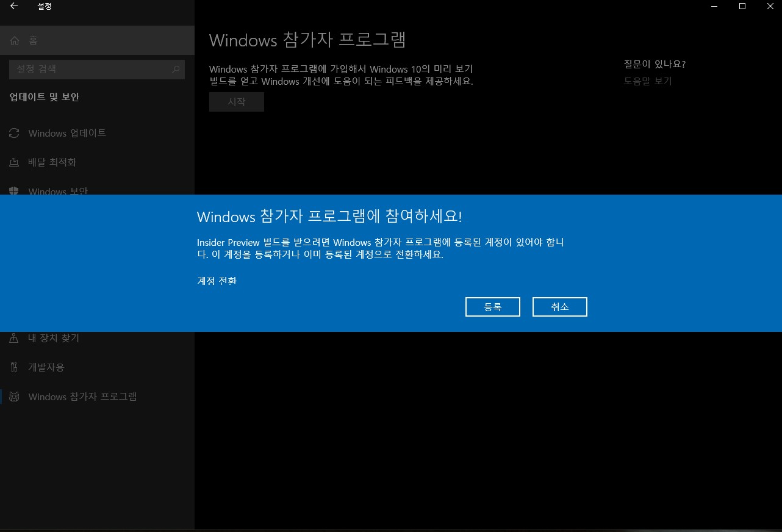Open the Home (홈) icon in the sidebar
This screenshot has width=782, height=532.
coord(15,40)
